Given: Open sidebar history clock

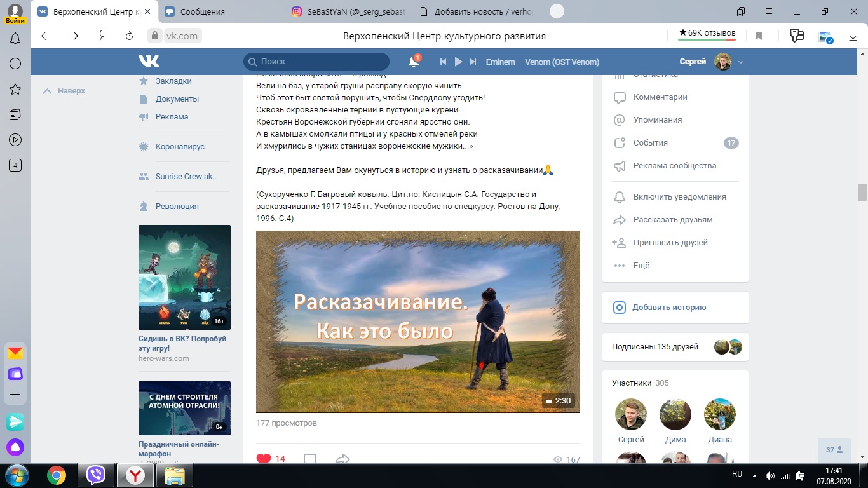Looking at the screenshot, I should coord(15,64).
